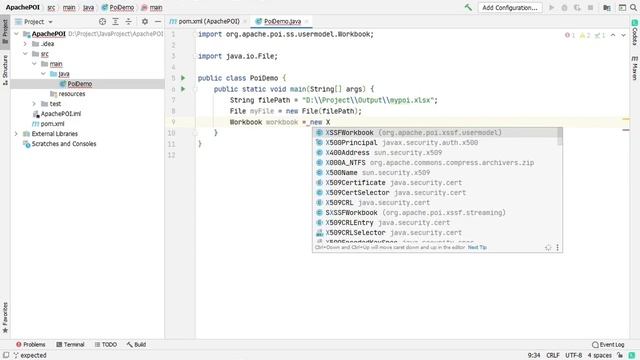Go to the previous highlighted error (up arrow)
Screen dimensions: 640x360
(x=613, y=36)
